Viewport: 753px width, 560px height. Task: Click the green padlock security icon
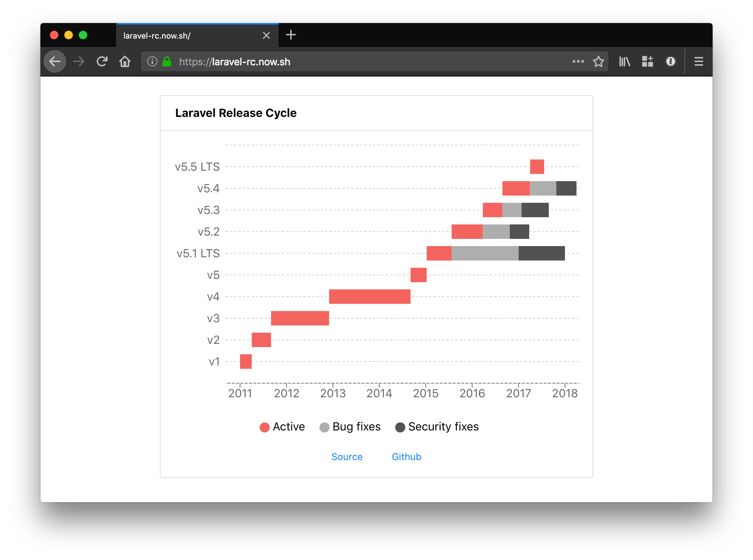click(167, 62)
